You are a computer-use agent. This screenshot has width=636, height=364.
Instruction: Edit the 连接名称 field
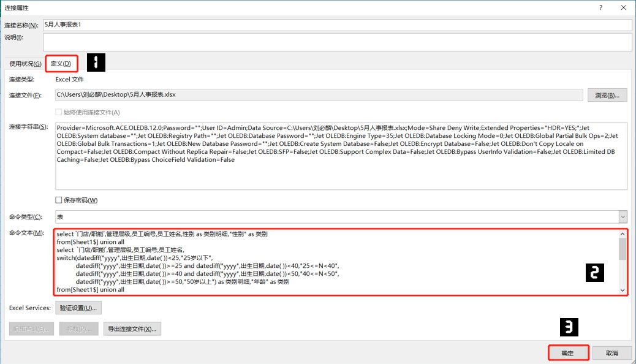(x=337, y=25)
